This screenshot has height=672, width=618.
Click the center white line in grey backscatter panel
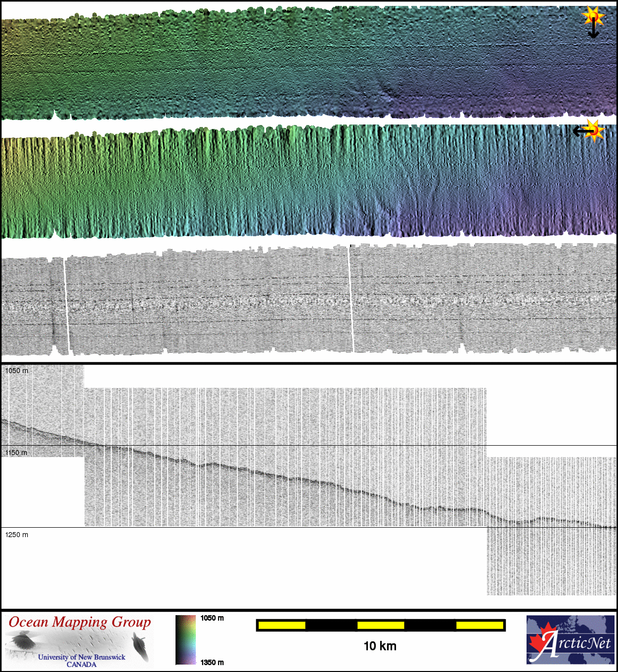click(x=351, y=299)
